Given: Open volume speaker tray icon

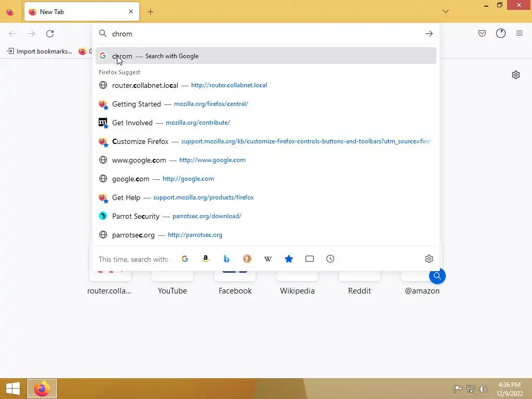Looking at the screenshot, I should point(483,389).
